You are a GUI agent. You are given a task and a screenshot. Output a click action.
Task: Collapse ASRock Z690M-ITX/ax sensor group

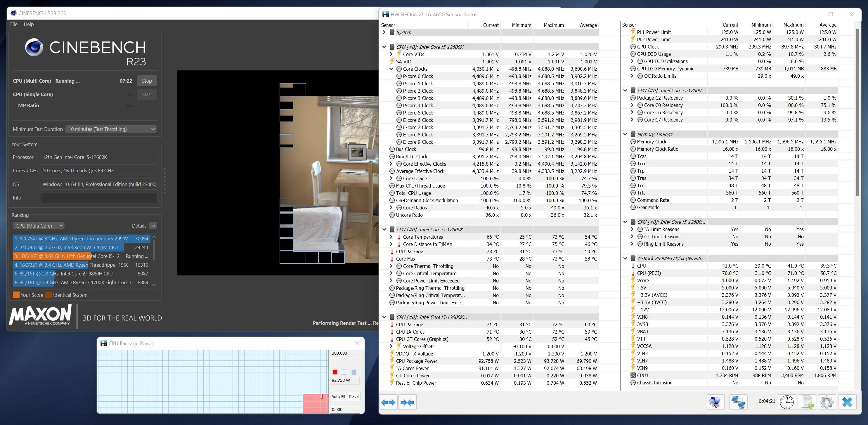(x=626, y=259)
